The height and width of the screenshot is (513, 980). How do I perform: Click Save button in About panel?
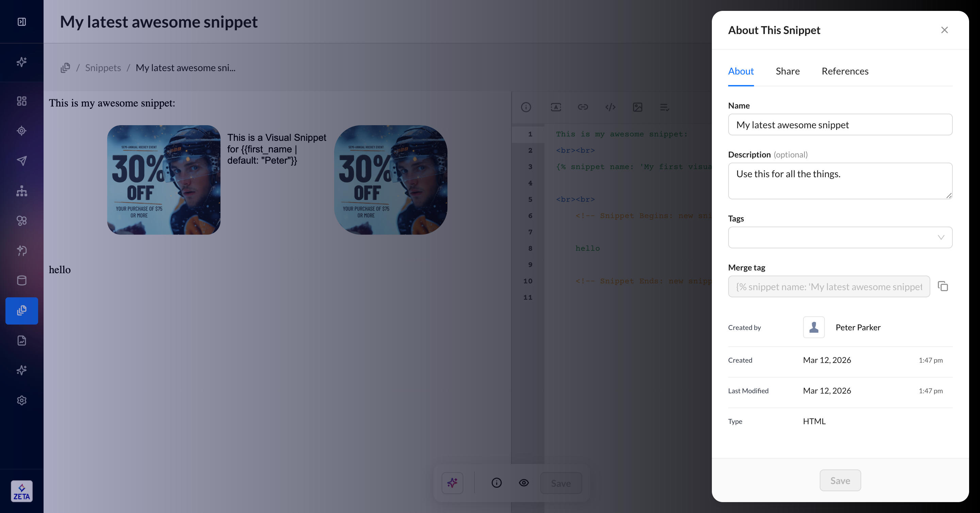point(840,481)
